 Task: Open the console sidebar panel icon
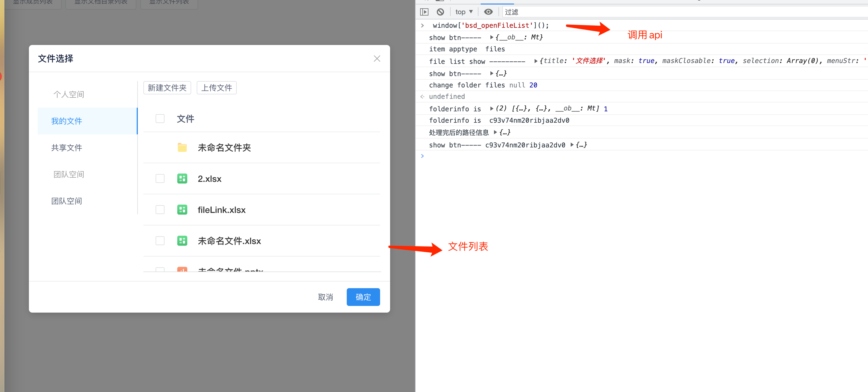point(424,12)
